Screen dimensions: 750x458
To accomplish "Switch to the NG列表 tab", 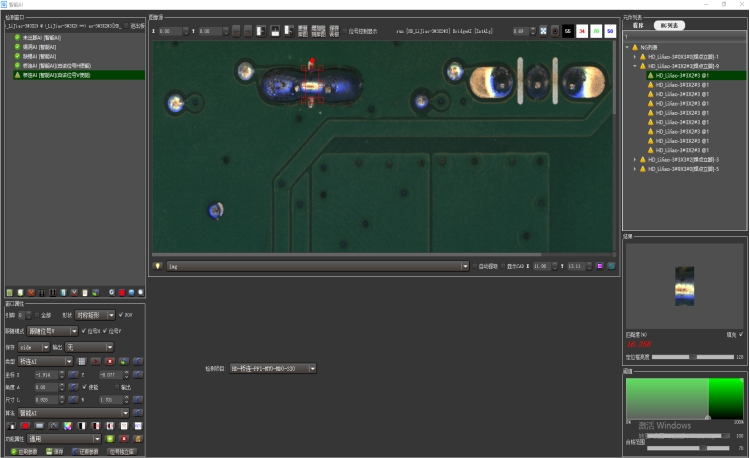I will [x=671, y=24].
